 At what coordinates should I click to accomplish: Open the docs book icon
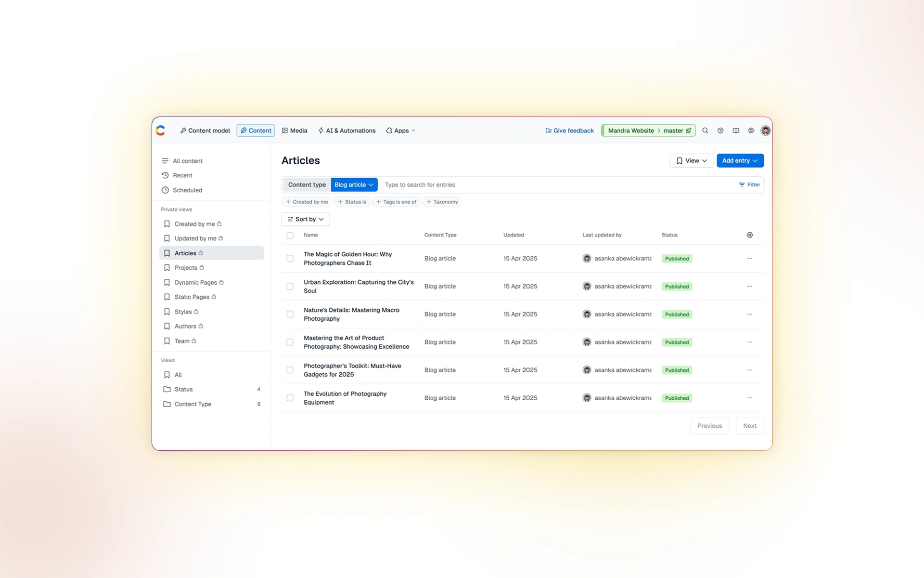tap(736, 131)
